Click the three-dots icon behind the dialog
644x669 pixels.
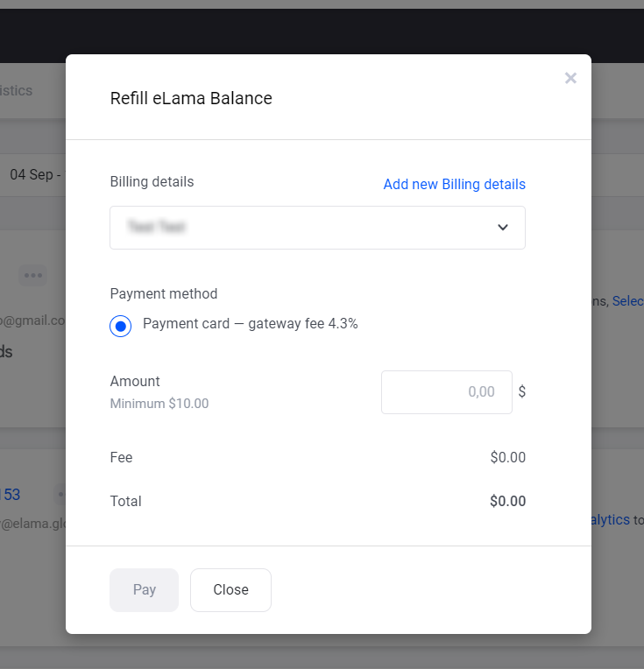pos(33,276)
